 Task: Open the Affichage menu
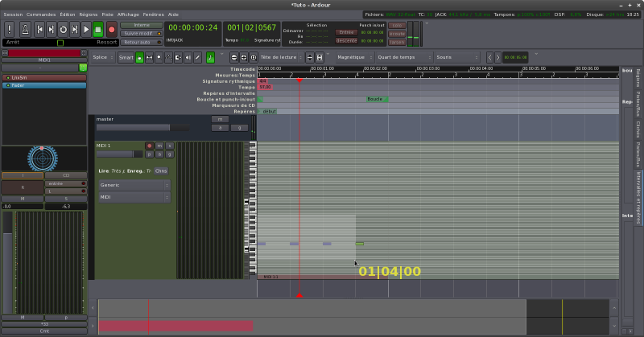click(128, 14)
